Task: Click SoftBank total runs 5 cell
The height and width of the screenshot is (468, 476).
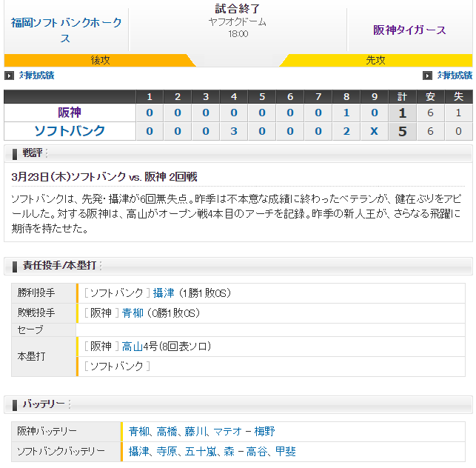Action: pyautogui.click(x=403, y=131)
